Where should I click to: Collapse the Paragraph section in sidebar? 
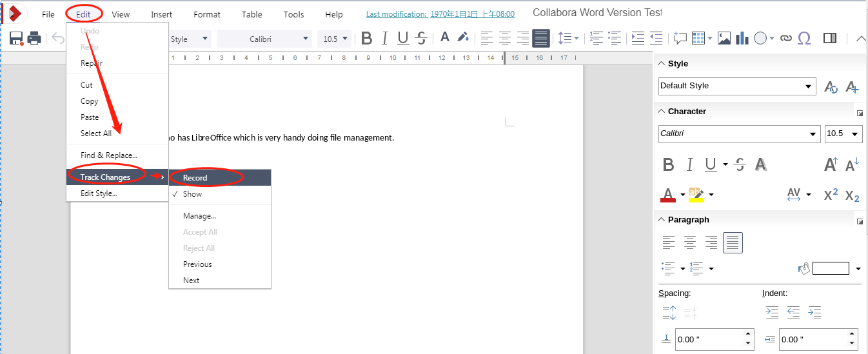661,220
